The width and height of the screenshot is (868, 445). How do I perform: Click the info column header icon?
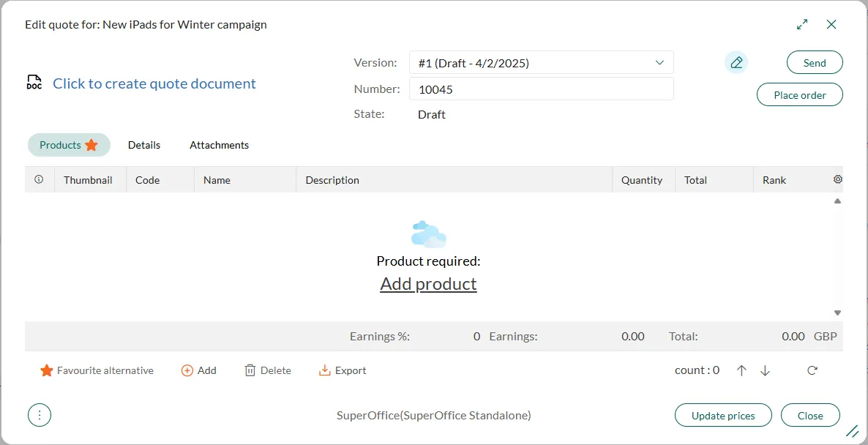point(39,179)
